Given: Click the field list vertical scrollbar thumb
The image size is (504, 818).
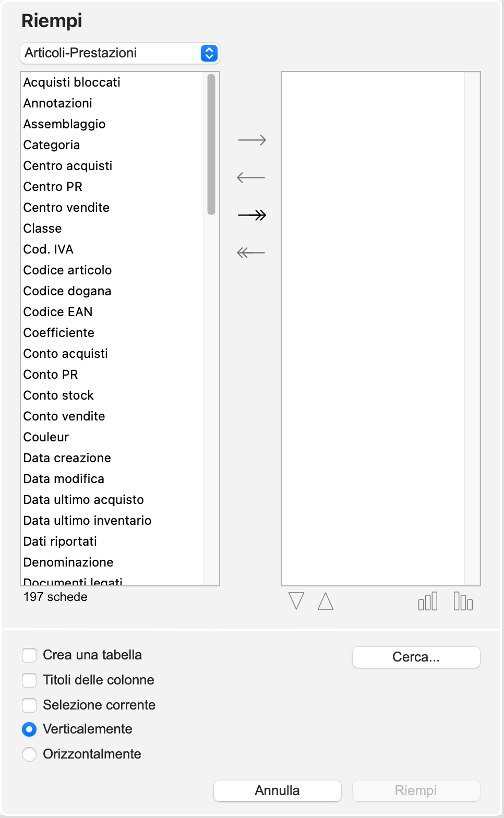Looking at the screenshot, I should pyautogui.click(x=211, y=144).
